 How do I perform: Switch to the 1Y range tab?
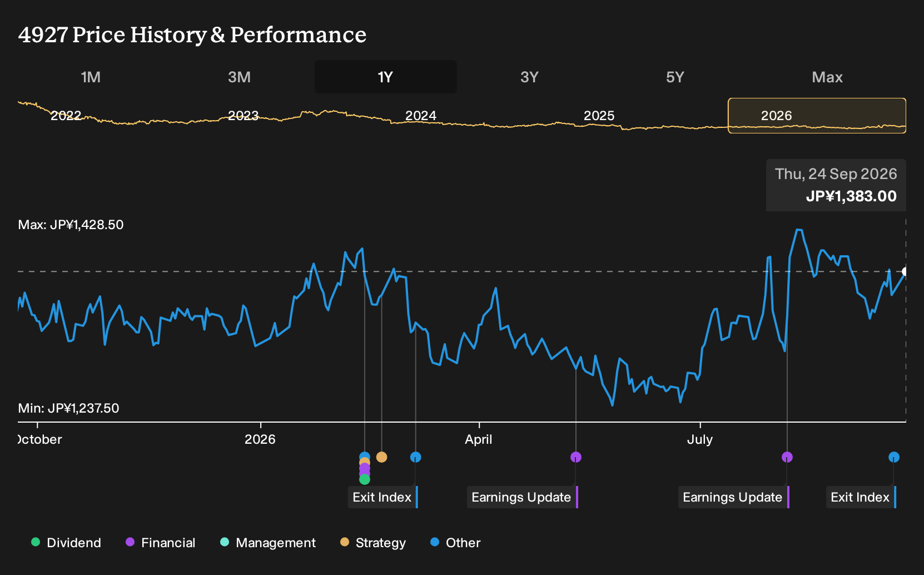(x=385, y=77)
